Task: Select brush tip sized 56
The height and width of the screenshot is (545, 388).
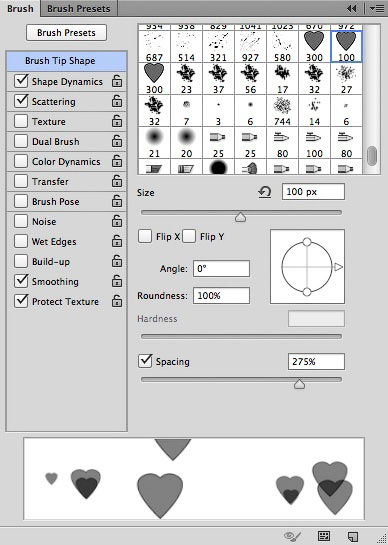Action: coord(250,79)
